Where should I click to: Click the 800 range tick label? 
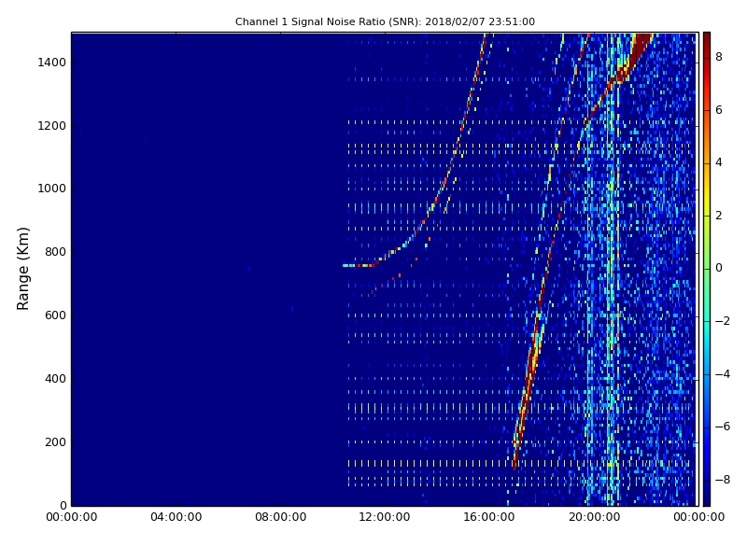55,252
